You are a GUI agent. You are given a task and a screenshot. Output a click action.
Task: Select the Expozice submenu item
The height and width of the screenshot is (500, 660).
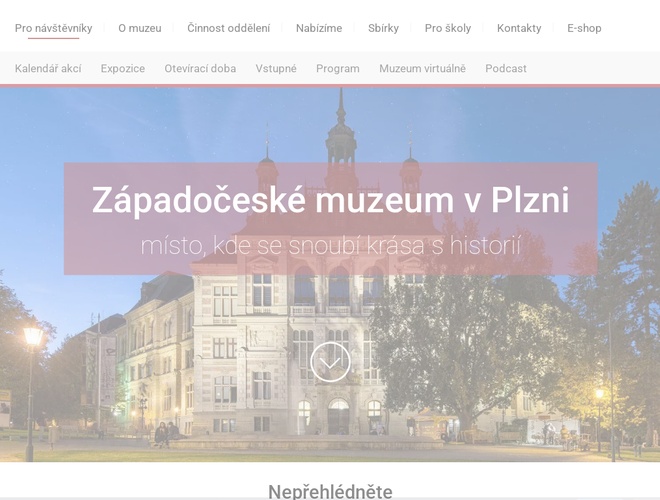tap(122, 68)
